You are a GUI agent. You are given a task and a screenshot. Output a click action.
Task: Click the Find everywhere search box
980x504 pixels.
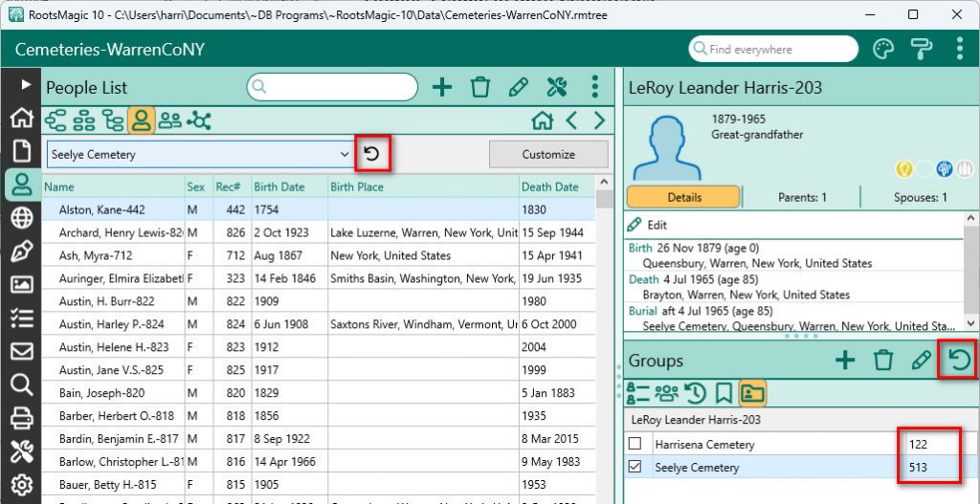click(x=773, y=50)
